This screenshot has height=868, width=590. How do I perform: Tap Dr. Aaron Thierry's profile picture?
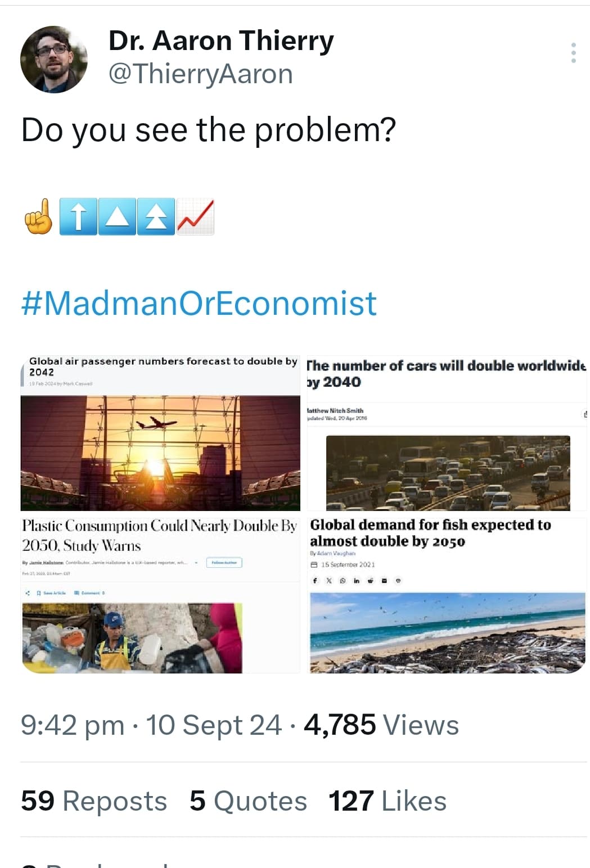point(54,60)
